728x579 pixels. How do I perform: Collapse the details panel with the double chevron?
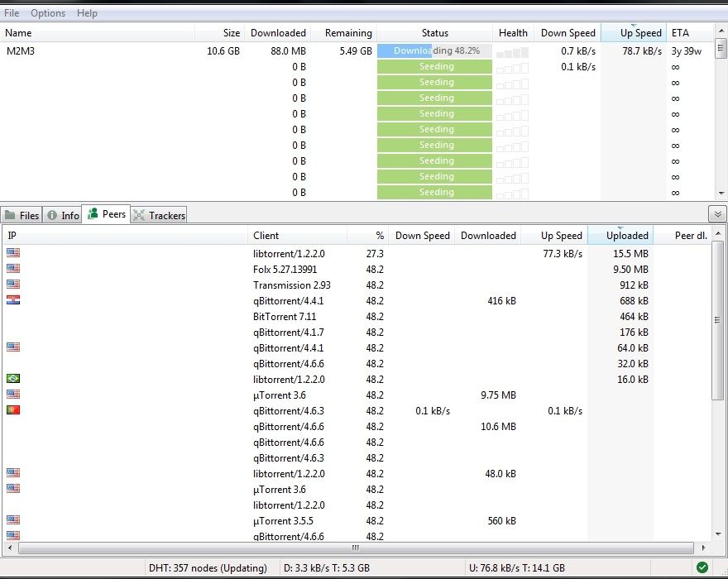click(x=716, y=214)
